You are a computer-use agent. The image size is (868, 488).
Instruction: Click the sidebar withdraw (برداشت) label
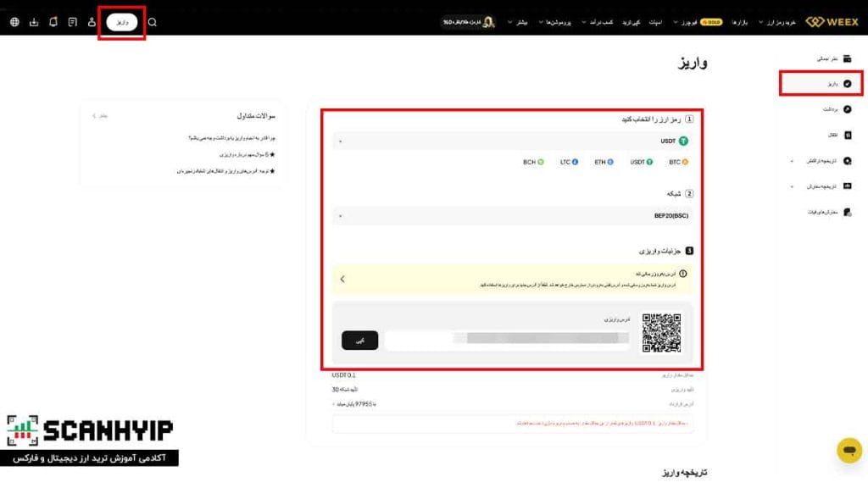830,109
